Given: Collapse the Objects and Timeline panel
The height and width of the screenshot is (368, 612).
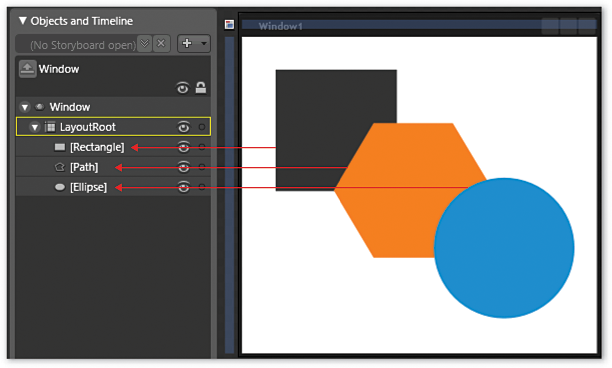Looking at the screenshot, I should pos(23,21).
